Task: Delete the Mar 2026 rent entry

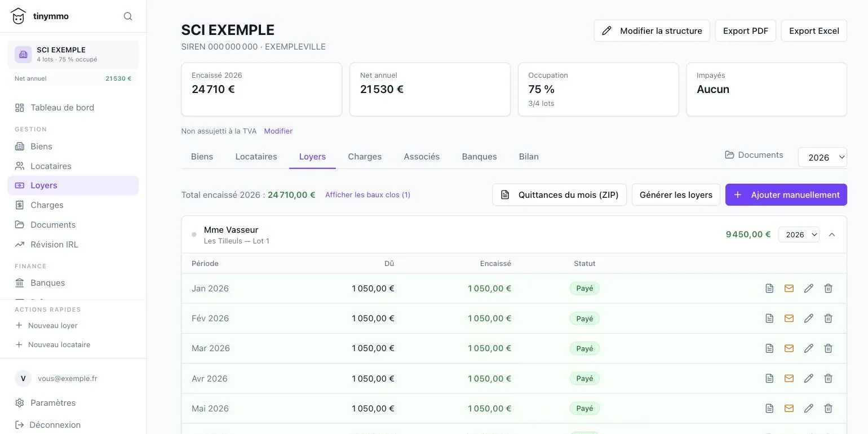Action: tap(829, 348)
